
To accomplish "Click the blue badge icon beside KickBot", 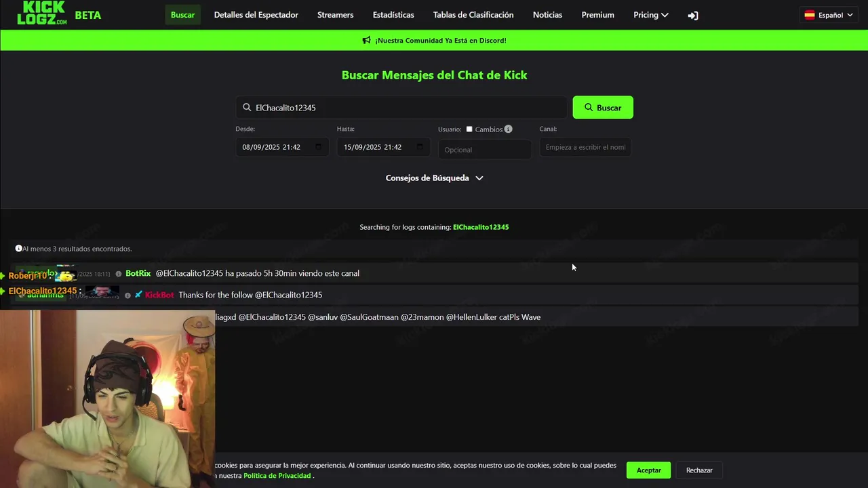I will (138, 295).
